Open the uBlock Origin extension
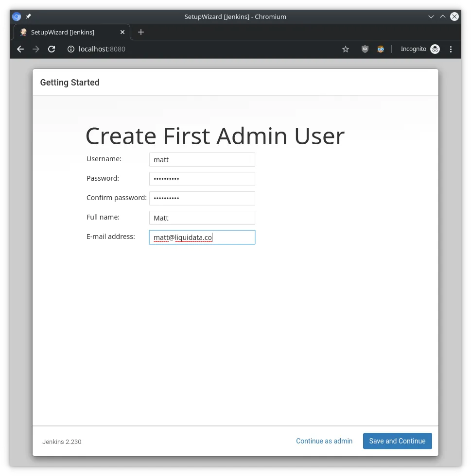The image size is (471, 476). tap(365, 49)
